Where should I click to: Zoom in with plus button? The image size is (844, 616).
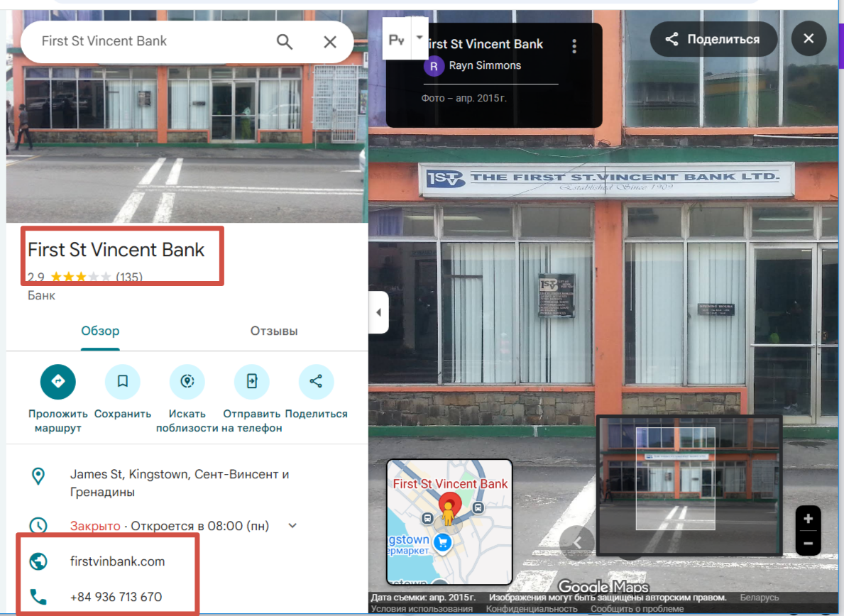pyautogui.click(x=808, y=519)
